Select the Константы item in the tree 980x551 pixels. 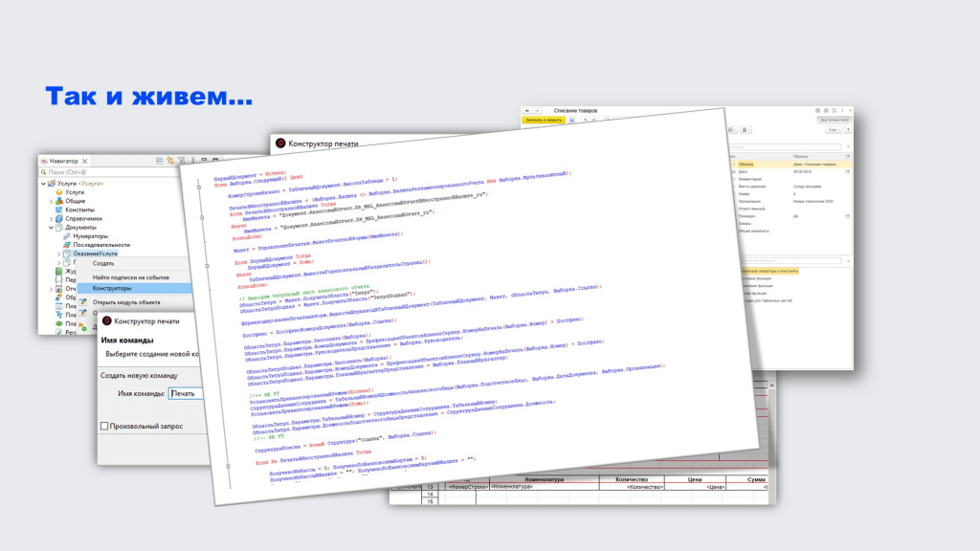(x=80, y=209)
